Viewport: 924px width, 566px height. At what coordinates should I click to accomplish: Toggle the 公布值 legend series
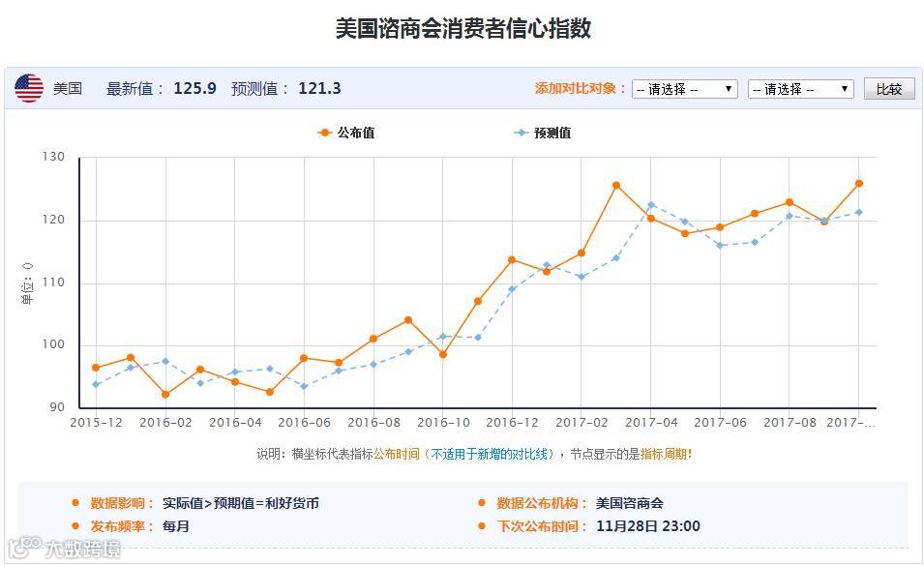tap(346, 133)
